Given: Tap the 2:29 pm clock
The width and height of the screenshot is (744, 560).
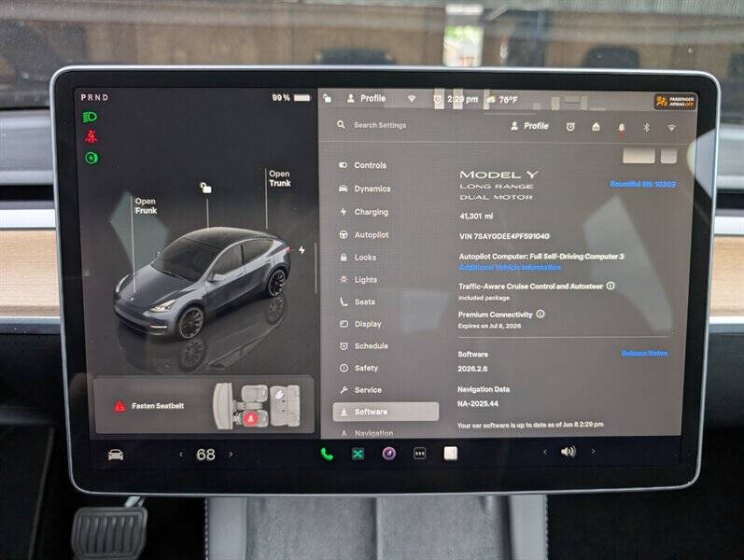Looking at the screenshot, I should 462,99.
